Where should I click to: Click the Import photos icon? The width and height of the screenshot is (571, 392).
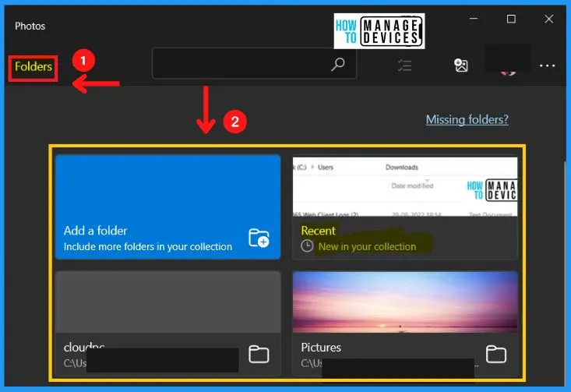point(461,65)
